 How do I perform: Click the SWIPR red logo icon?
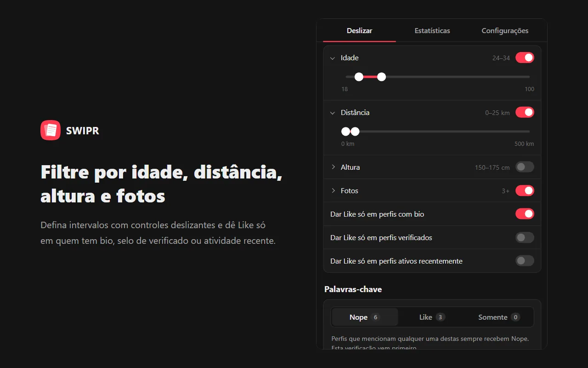pyautogui.click(x=51, y=130)
